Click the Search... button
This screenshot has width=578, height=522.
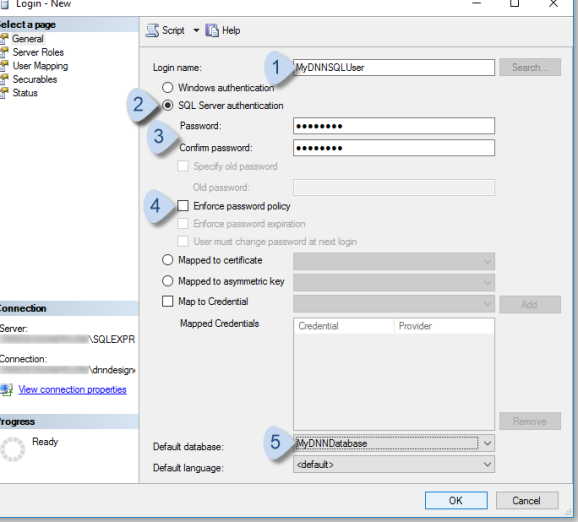pos(530,67)
